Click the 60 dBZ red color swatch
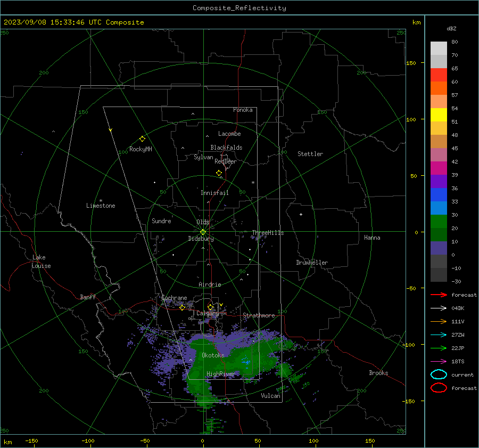479x448 pixels. 439,75
